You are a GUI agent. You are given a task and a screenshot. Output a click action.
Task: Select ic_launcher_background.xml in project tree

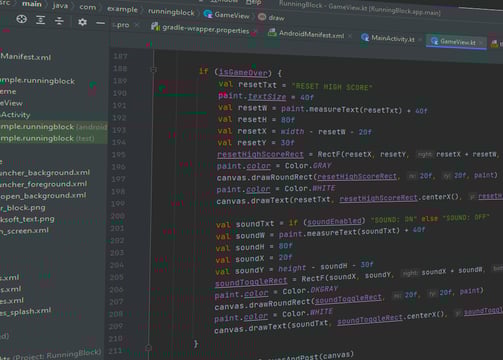pyautogui.click(x=45, y=173)
